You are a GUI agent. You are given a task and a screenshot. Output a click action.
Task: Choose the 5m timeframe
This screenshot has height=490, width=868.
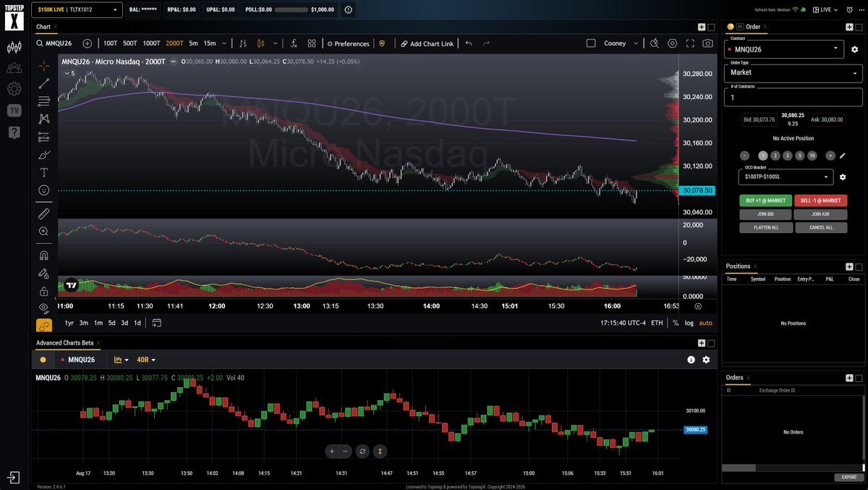coord(193,43)
